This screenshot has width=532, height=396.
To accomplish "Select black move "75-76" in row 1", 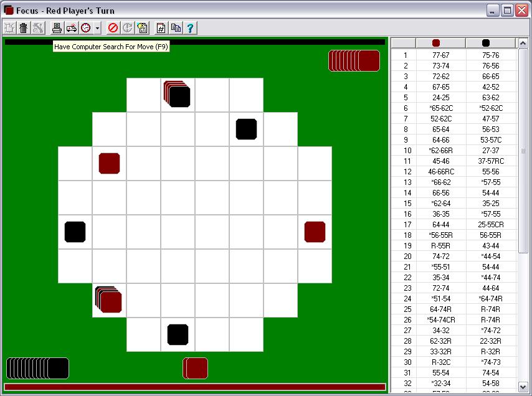I will point(491,55).
